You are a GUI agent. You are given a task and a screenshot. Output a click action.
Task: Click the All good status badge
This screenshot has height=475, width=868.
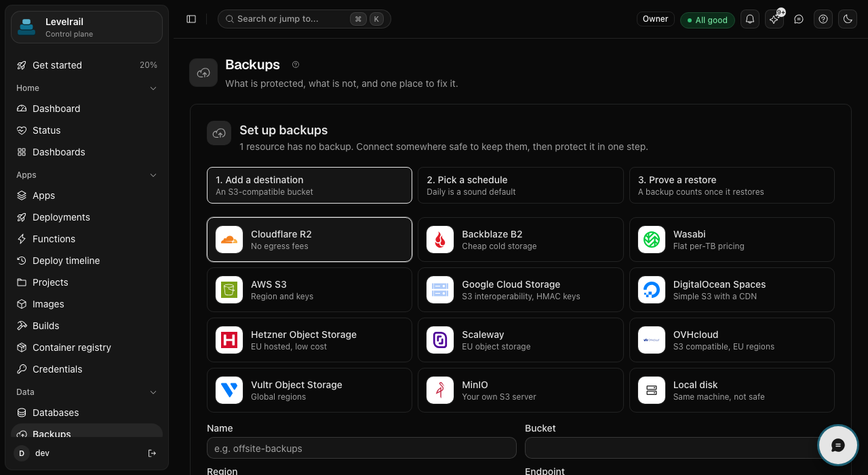point(707,20)
